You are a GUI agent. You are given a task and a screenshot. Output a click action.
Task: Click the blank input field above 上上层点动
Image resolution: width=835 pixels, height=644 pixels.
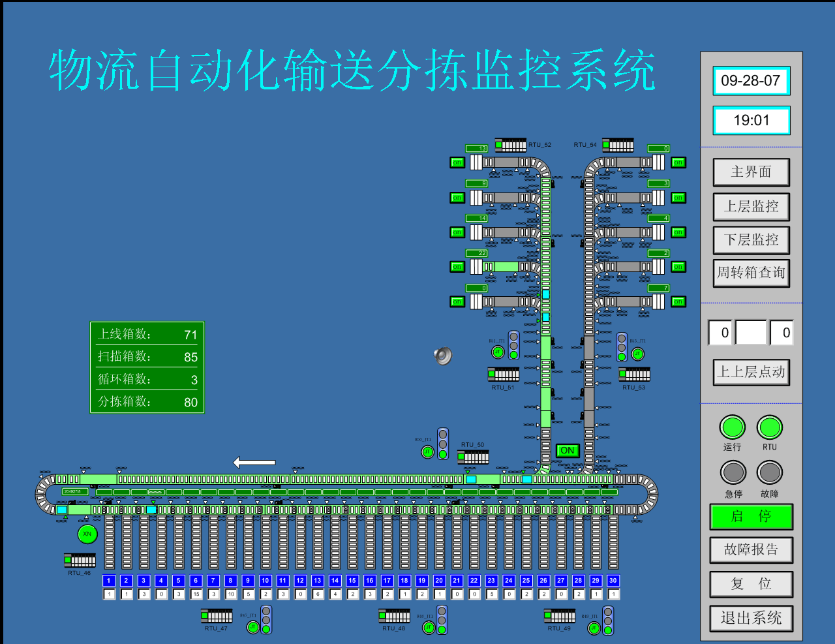[x=751, y=333]
